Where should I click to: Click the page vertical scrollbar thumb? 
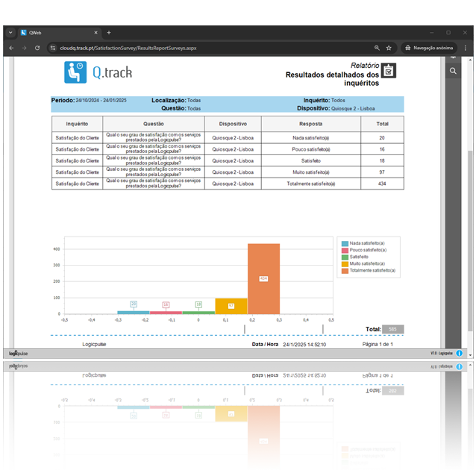[470, 239]
